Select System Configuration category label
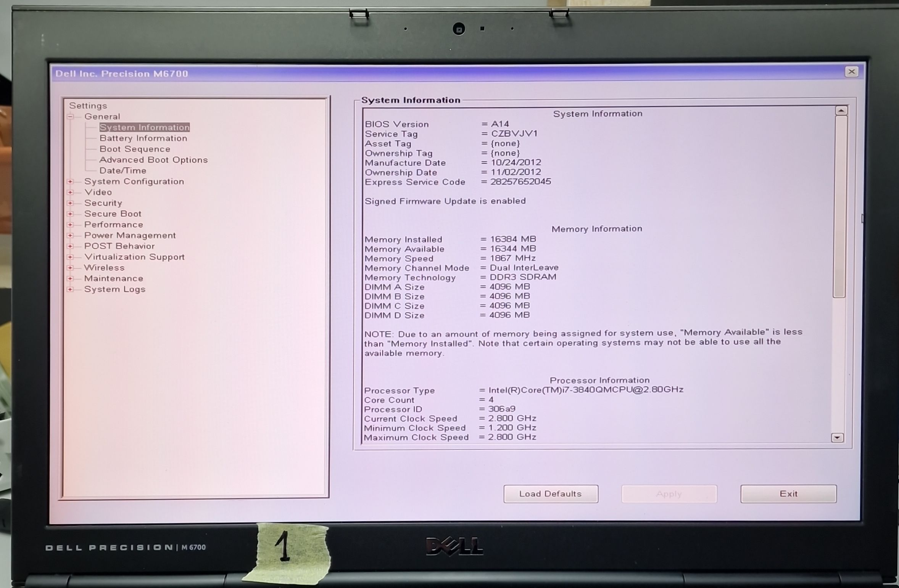Viewport: 899px width, 588px height. point(134,182)
